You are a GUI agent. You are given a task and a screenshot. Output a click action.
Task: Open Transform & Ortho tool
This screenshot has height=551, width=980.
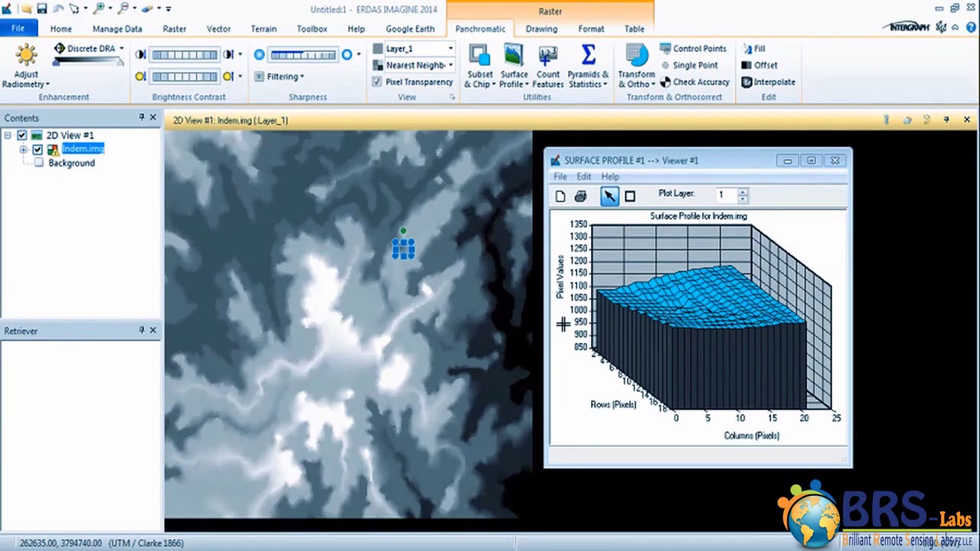click(x=636, y=67)
